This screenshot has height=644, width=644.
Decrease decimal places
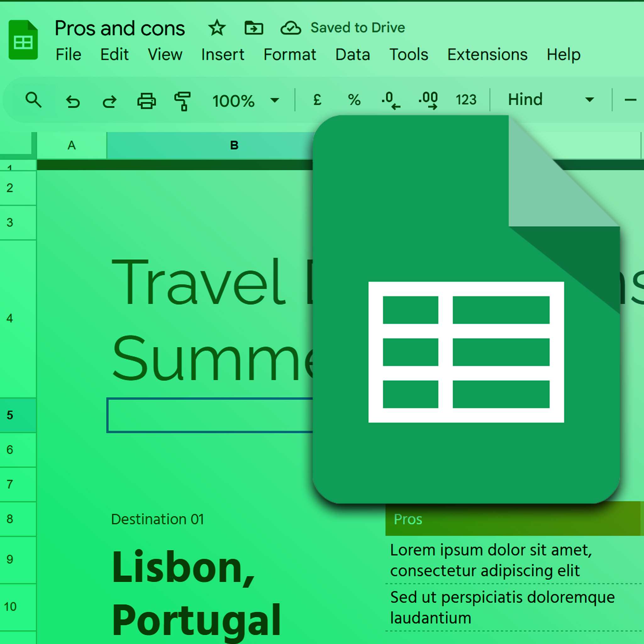click(x=391, y=100)
